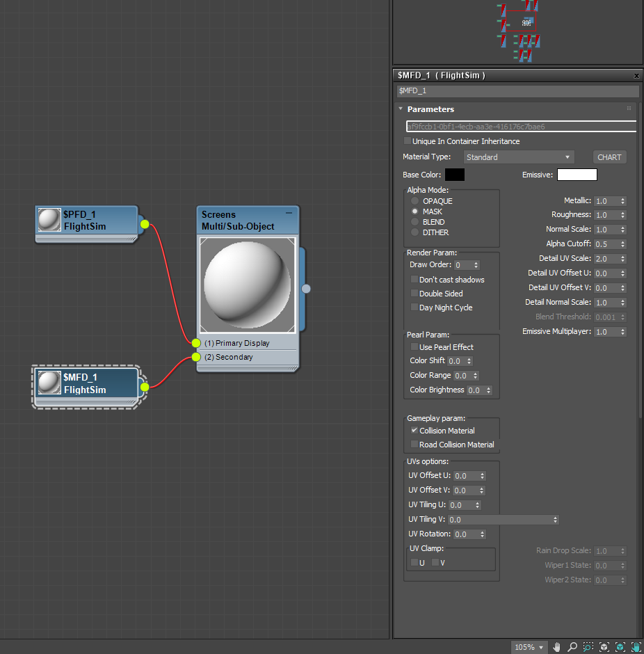Toggle Unique In Container Inheritance checkbox

pyautogui.click(x=408, y=141)
